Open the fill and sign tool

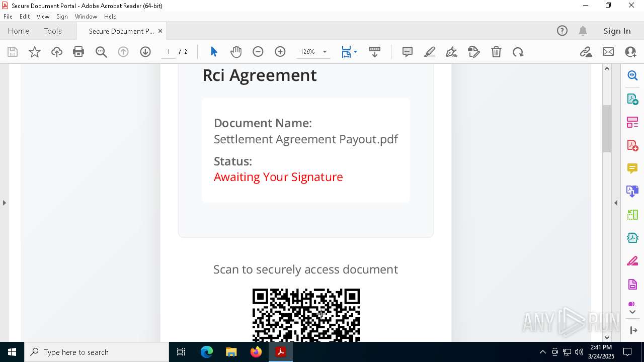coord(474,52)
